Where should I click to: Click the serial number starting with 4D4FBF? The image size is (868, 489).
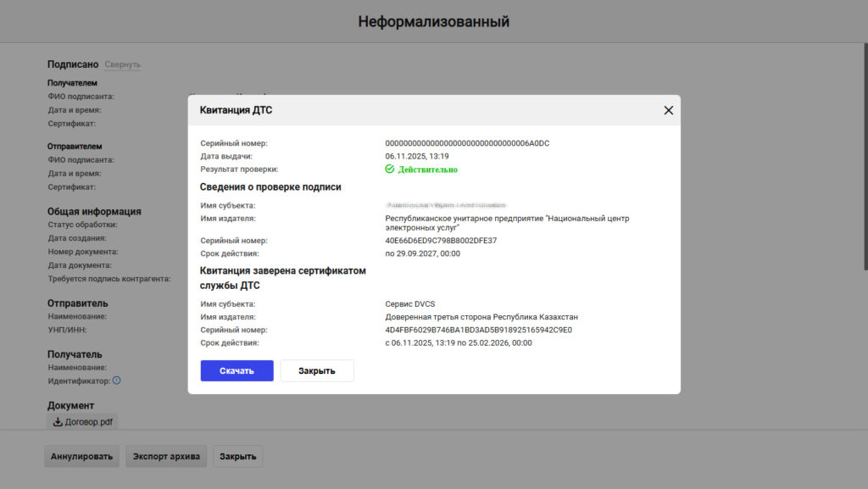(x=478, y=330)
